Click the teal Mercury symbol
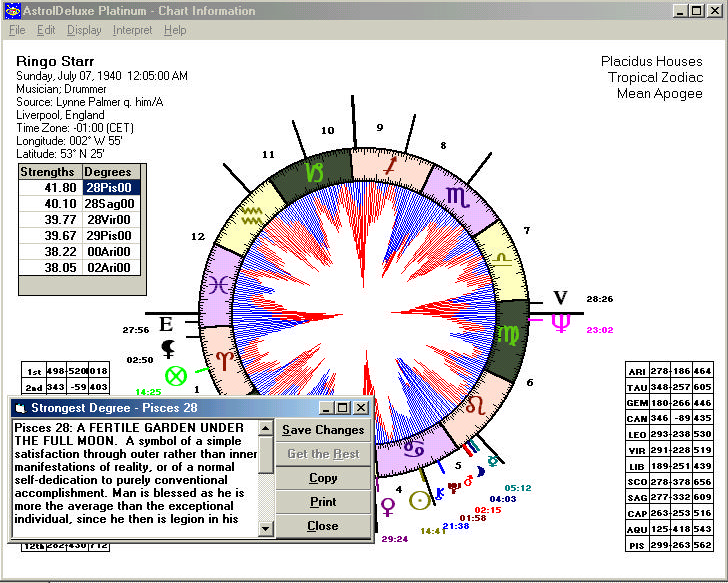728x583 pixels. (493, 461)
